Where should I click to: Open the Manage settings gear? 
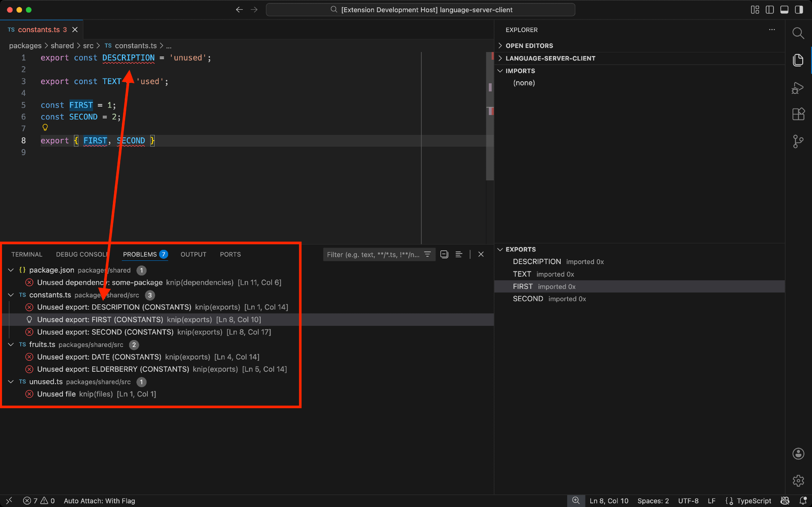(x=798, y=481)
